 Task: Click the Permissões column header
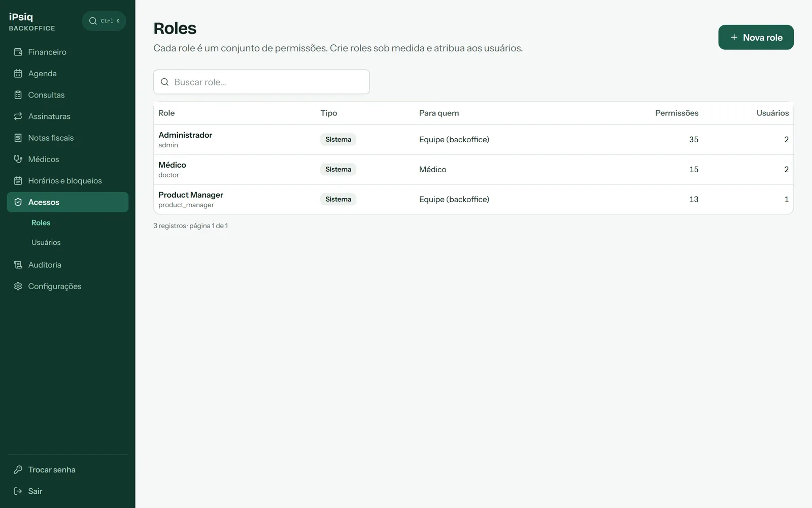pos(676,113)
